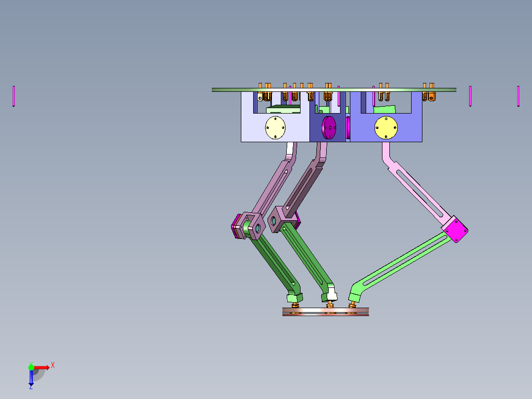The image size is (532, 399).
Task: Select the rightmost magenta pin
Action: [518, 96]
